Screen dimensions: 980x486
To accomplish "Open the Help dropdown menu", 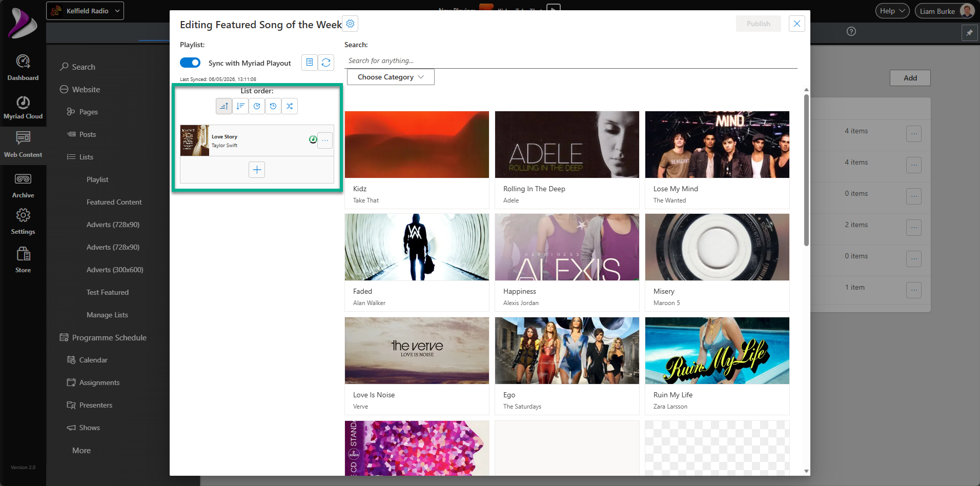I will [x=892, y=11].
